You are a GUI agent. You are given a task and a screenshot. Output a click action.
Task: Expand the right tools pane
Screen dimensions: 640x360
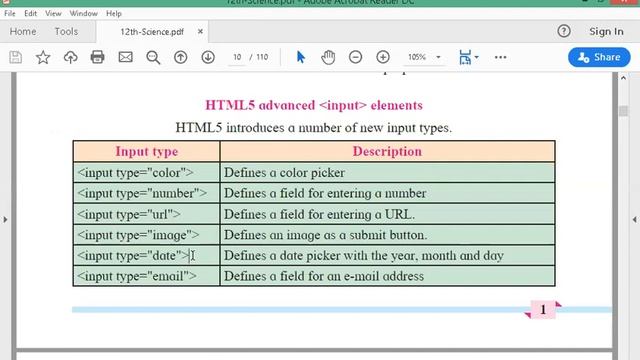coord(634,220)
